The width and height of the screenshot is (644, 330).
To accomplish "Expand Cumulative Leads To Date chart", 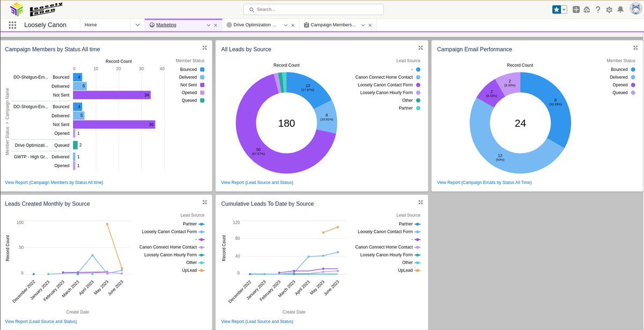I will pos(421,202).
